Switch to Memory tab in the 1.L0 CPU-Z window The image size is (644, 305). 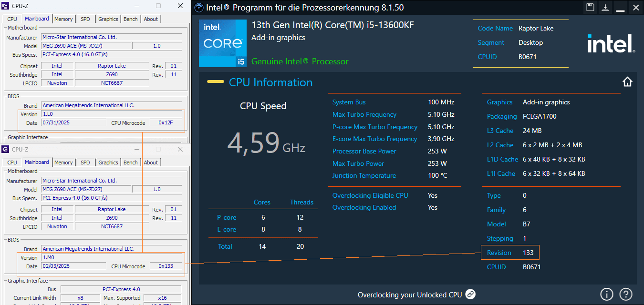[63, 19]
